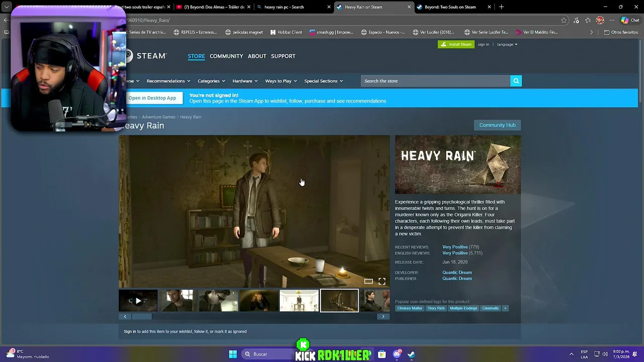Click Sign in link below screenshots
This screenshot has height=362, width=644.
(x=130, y=331)
